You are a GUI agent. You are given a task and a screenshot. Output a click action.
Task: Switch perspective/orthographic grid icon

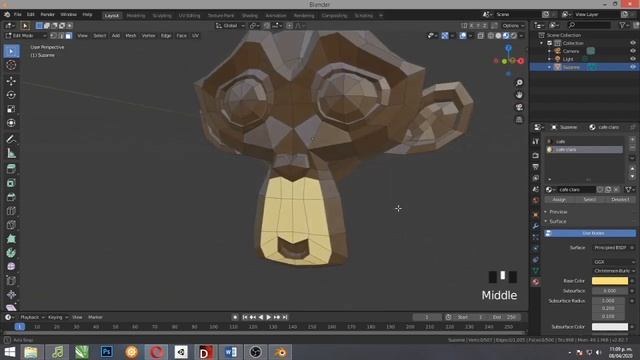tap(519, 120)
